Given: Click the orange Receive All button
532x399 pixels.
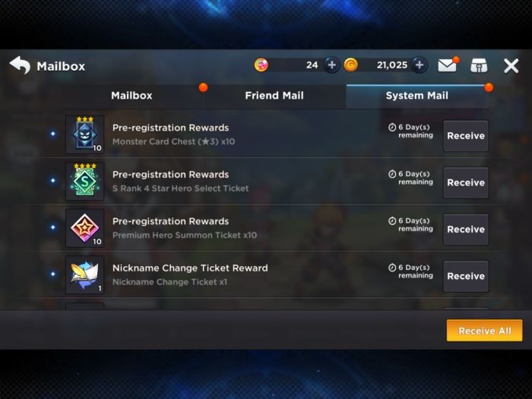Looking at the screenshot, I should tap(485, 331).
